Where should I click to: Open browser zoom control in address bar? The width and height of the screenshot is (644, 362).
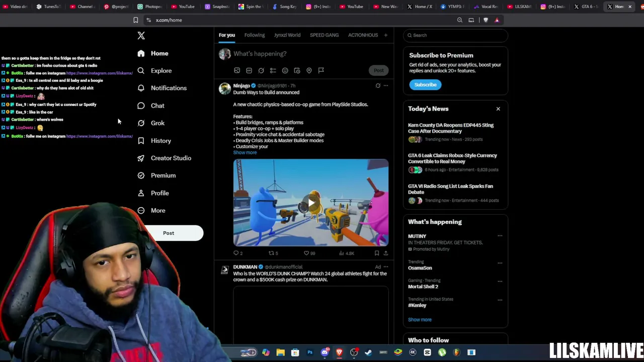pos(459,20)
